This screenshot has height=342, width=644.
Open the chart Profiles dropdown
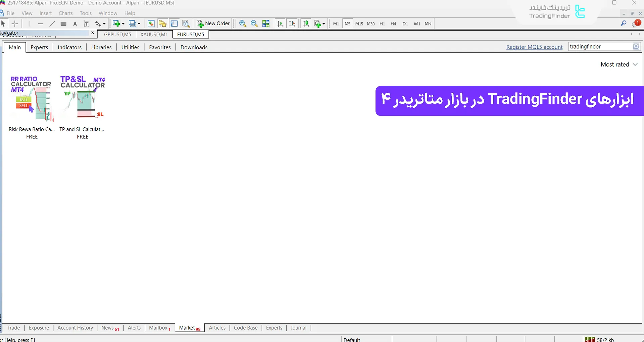(134, 24)
